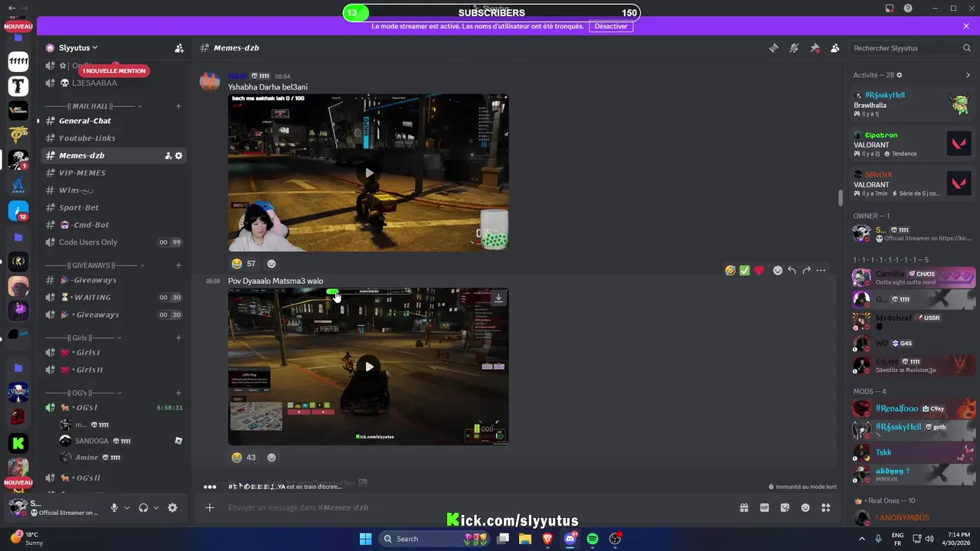Dismiss the streamer mode banner

click(966, 26)
